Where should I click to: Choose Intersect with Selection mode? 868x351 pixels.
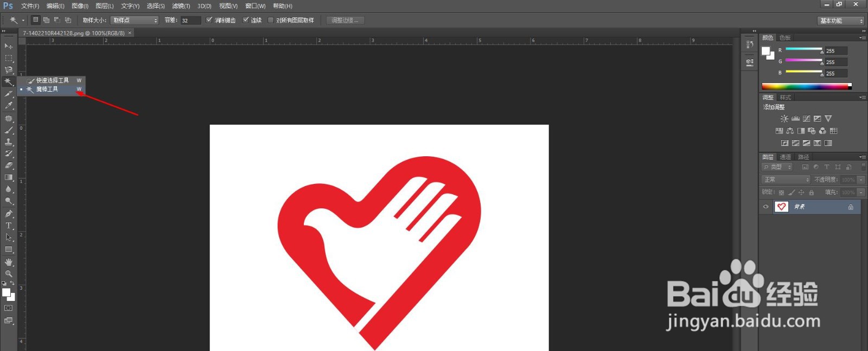[68, 20]
